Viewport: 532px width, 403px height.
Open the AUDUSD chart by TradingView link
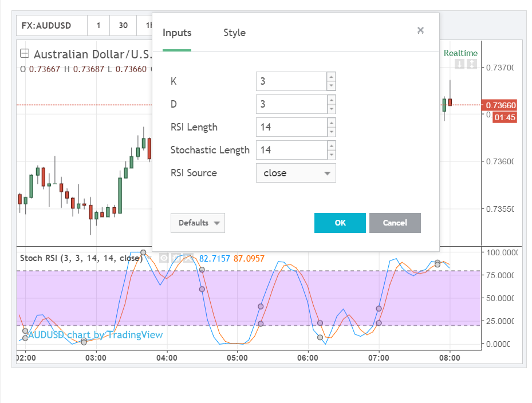(95, 335)
